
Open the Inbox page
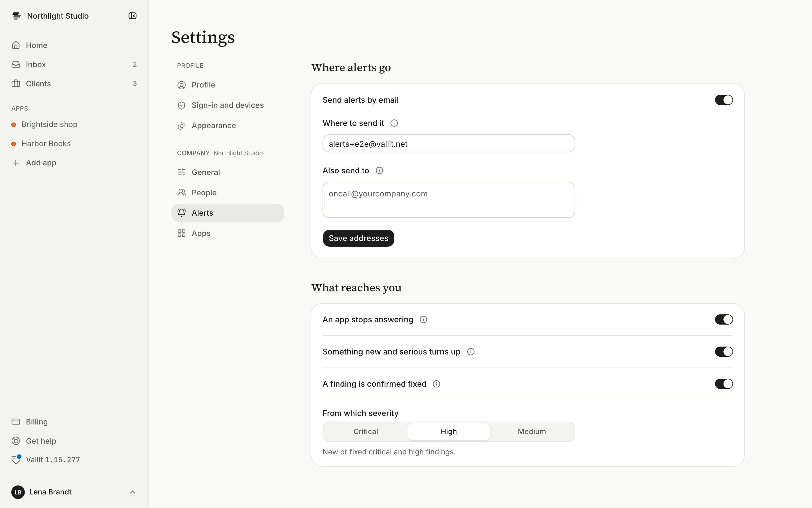[74, 64]
